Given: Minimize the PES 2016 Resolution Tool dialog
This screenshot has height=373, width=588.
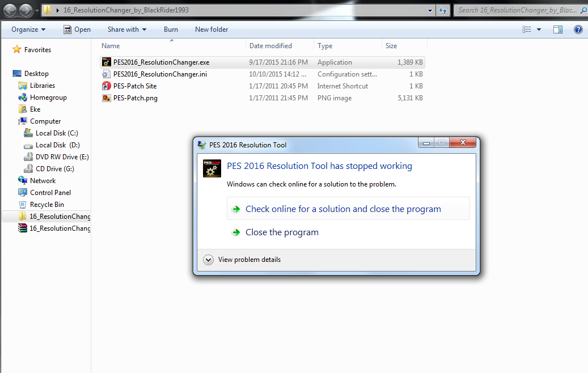Looking at the screenshot, I should coord(426,142).
